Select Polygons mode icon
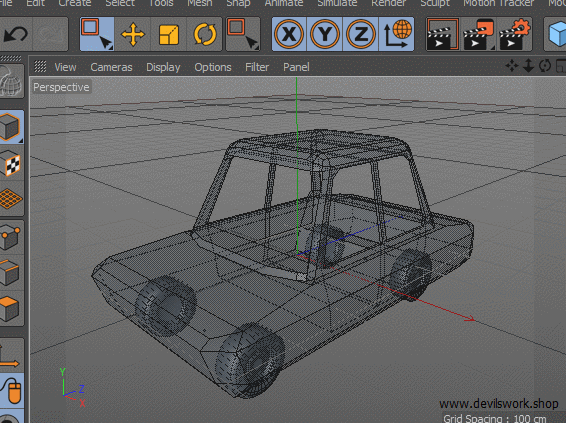 [x=11, y=309]
